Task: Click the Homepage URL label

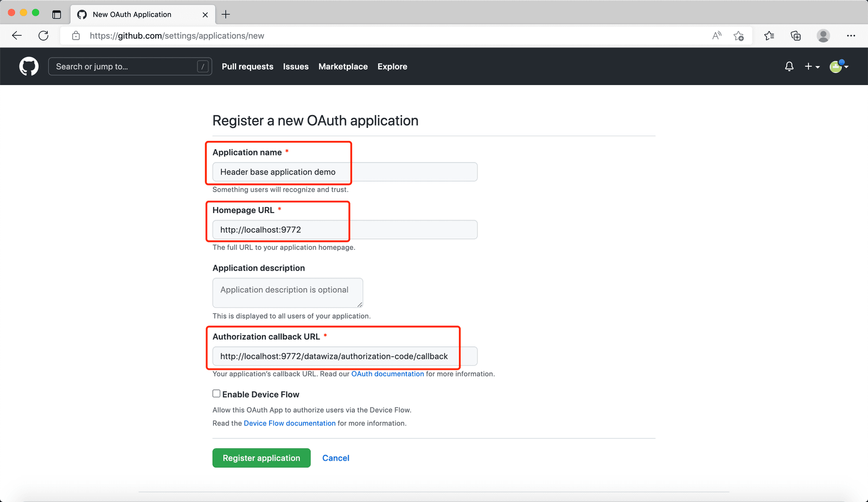Action: click(243, 210)
